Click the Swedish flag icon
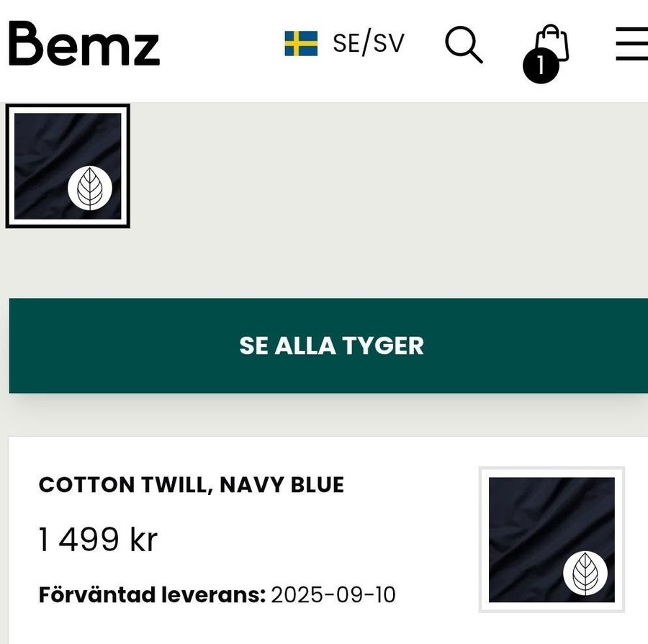This screenshot has height=644, width=648. (x=301, y=44)
